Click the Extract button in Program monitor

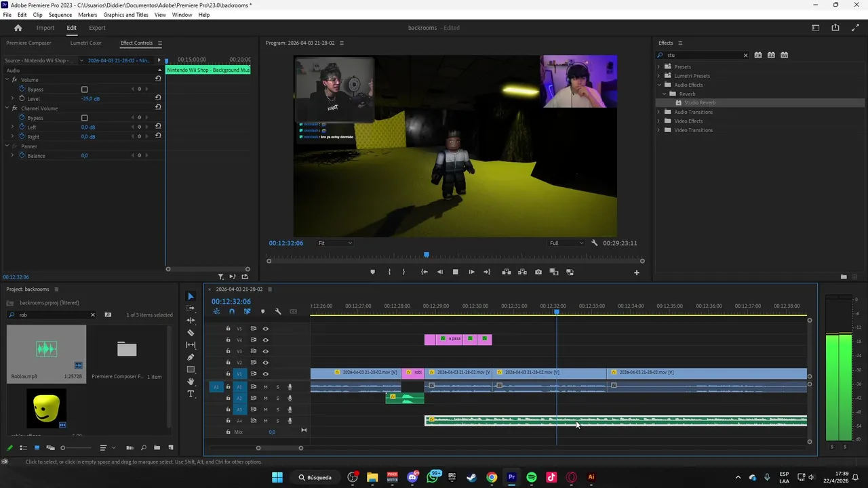tap(522, 272)
